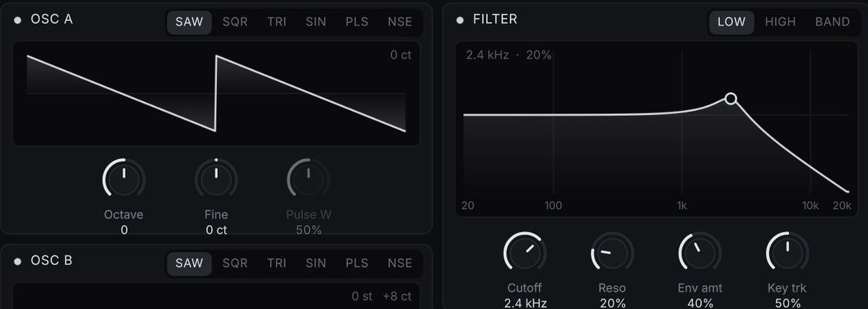Click the filter Cutoff knob
Viewport: 868px width, 309px height.
pyautogui.click(x=525, y=253)
